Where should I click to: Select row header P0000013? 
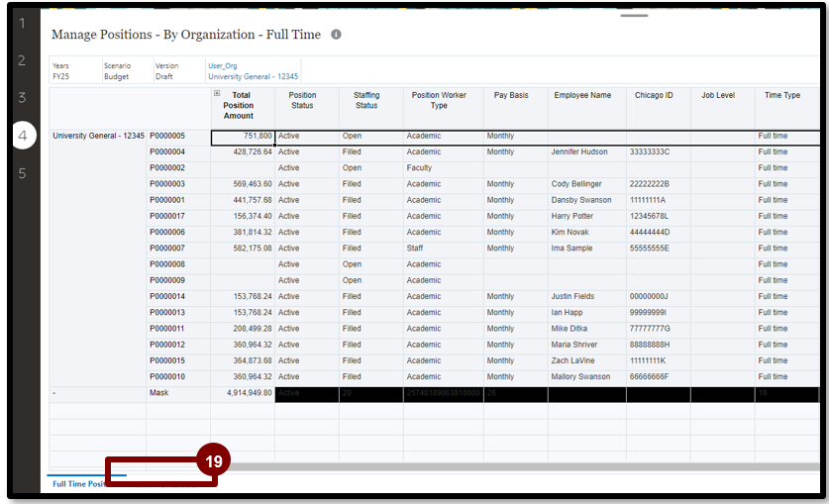coord(178,312)
